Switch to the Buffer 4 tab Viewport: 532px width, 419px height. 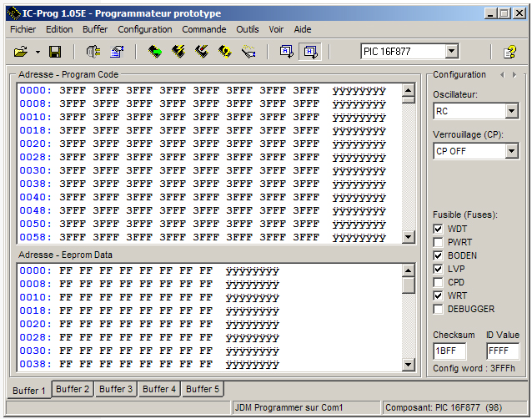(x=159, y=389)
